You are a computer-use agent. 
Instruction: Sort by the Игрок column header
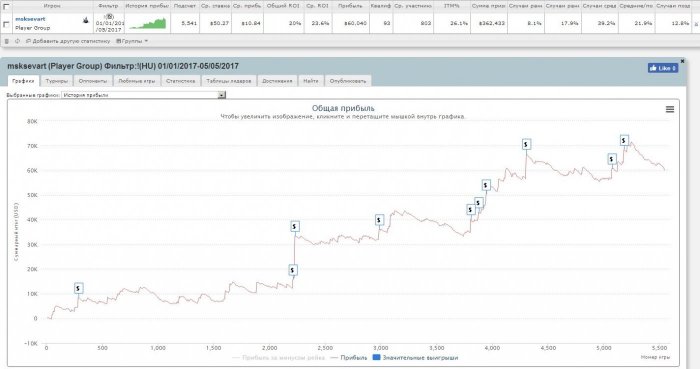[52, 6]
